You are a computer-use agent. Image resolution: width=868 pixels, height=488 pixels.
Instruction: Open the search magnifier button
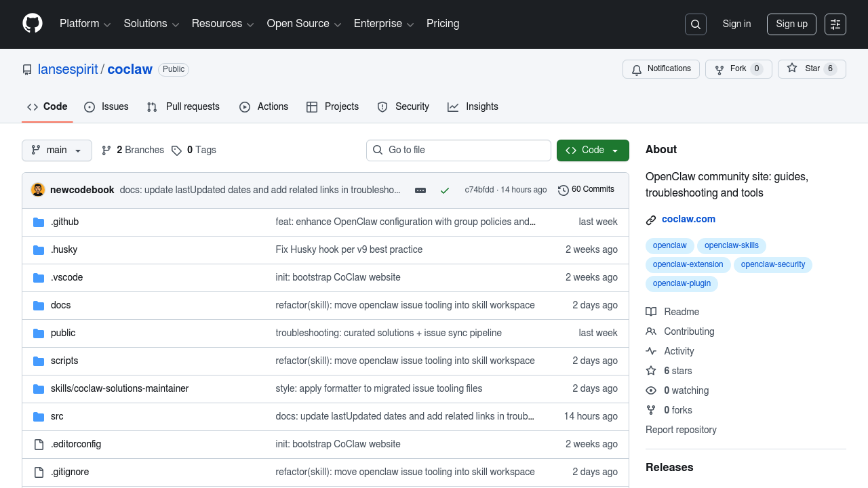pos(695,24)
